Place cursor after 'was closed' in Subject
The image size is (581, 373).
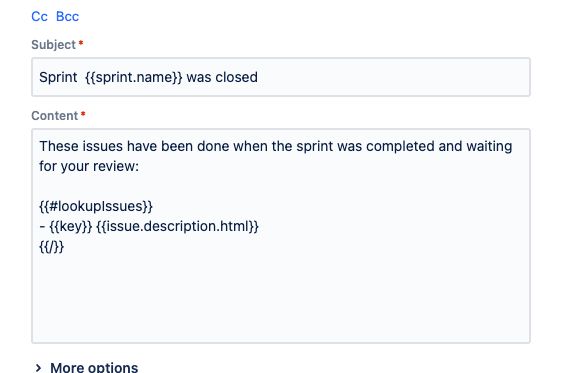258,77
